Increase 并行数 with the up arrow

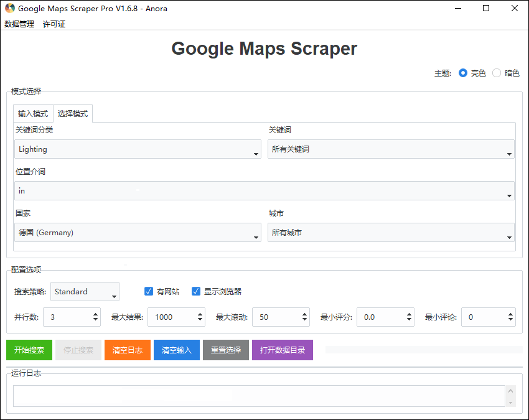(95, 314)
